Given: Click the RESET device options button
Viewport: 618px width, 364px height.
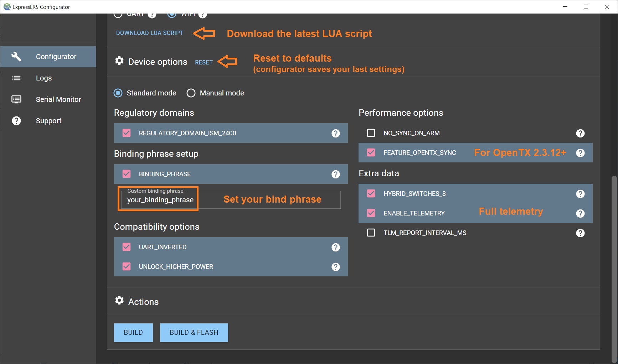Looking at the screenshot, I should 204,62.
